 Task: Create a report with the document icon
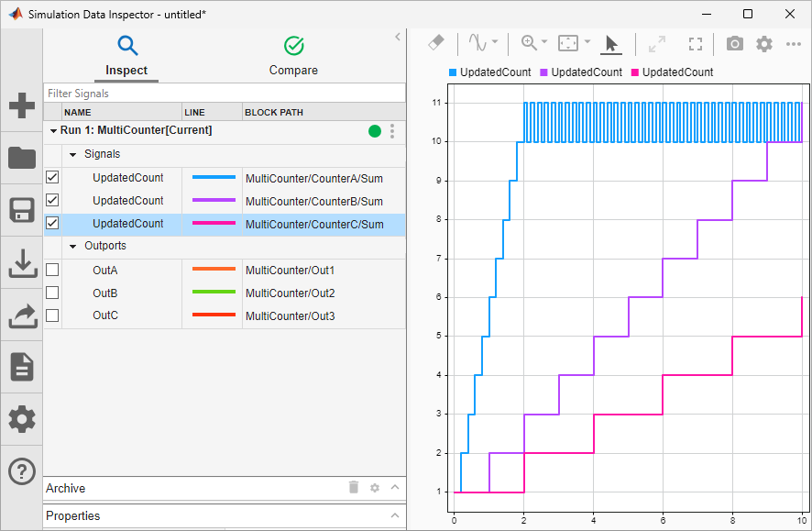click(x=21, y=366)
